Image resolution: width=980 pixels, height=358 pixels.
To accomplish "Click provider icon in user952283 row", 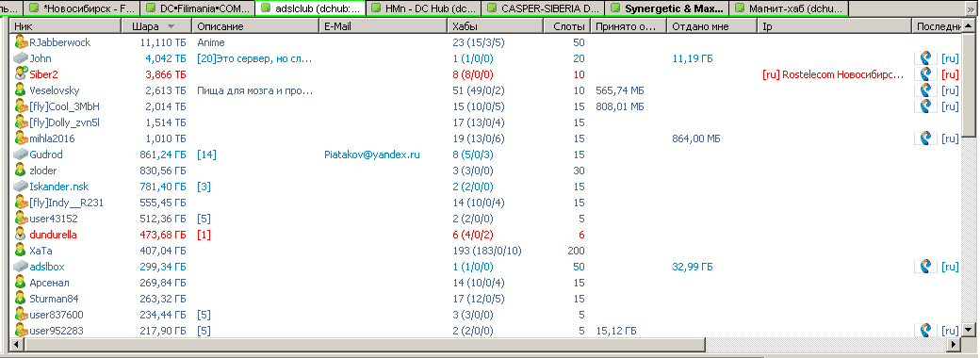I will [925, 331].
